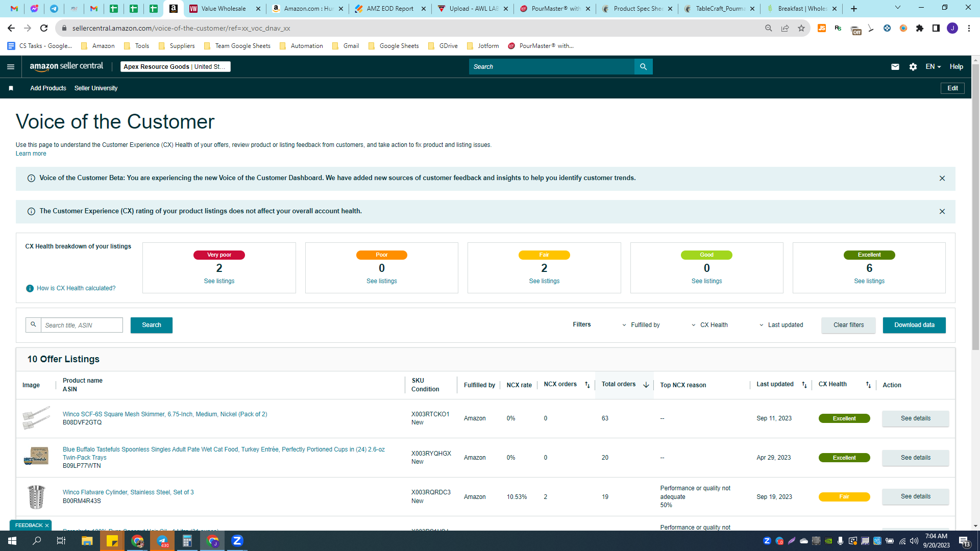Open the Apex Resource Goods account switcher
The height and width of the screenshot is (551, 980).
click(x=176, y=67)
